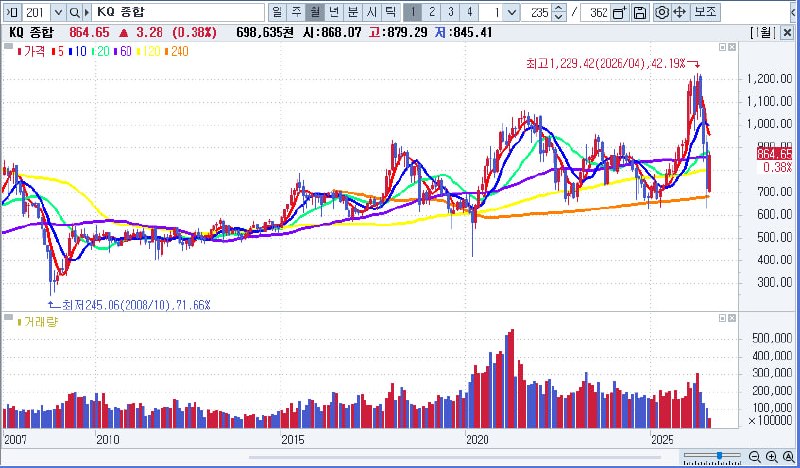Click the auto-fit magnifier icon marked A
This screenshot has height=468, width=800.
pos(788,457)
